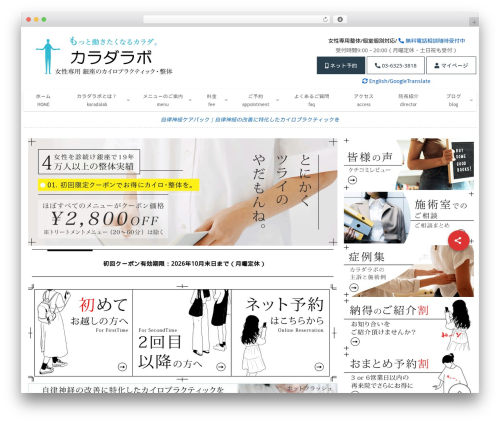500x423 pixels.
Task: Click the browser address bar
Action: (x=237, y=19)
